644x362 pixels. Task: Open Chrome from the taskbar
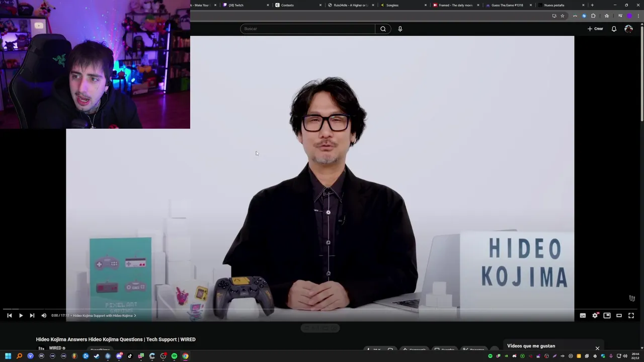point(185,356)
